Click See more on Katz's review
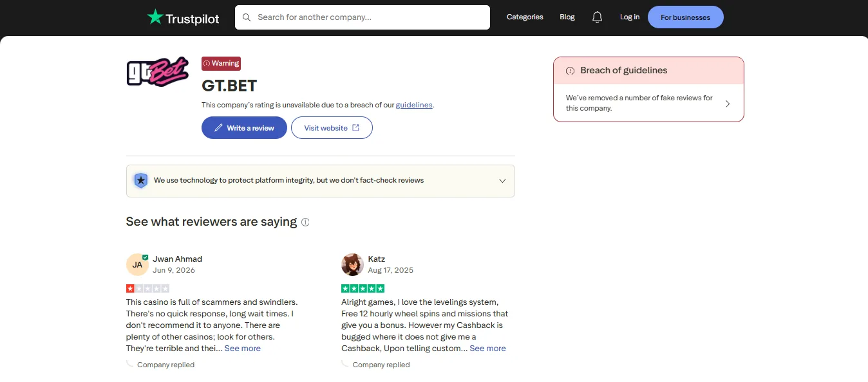868x382 pixels. coord(488,349)
